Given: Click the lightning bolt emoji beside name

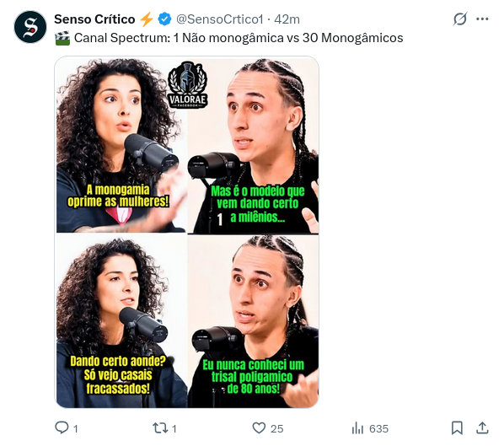Looking at the screenshot, I should coord(147,19).
